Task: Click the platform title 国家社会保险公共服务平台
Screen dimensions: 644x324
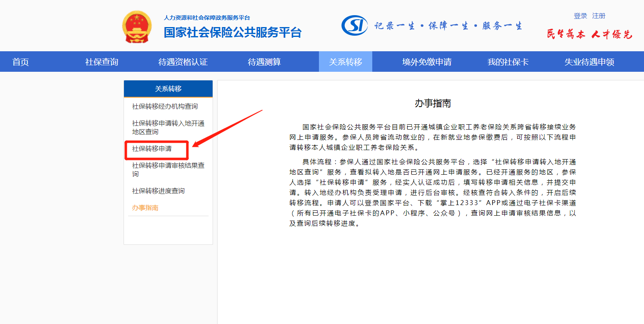Action: (x=233, y=32)
